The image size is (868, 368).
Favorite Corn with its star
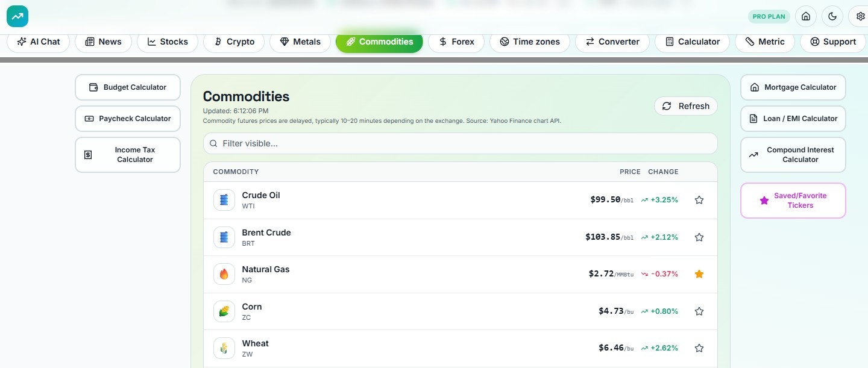[x=699, y=311]
